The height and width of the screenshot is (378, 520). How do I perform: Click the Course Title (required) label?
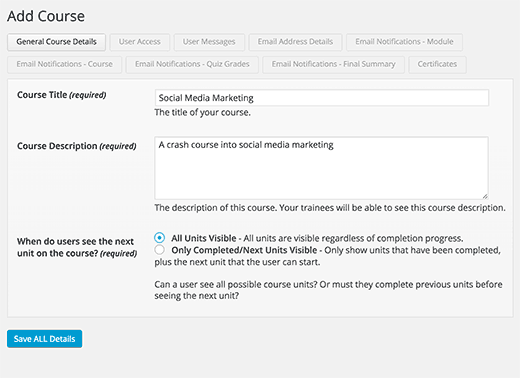pyautogui.click(x=62, y=95)
